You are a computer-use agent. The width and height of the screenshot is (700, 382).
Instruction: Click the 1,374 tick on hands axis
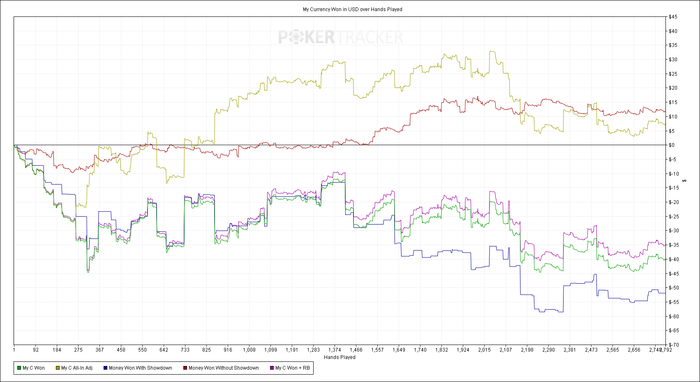pos(335,351)
